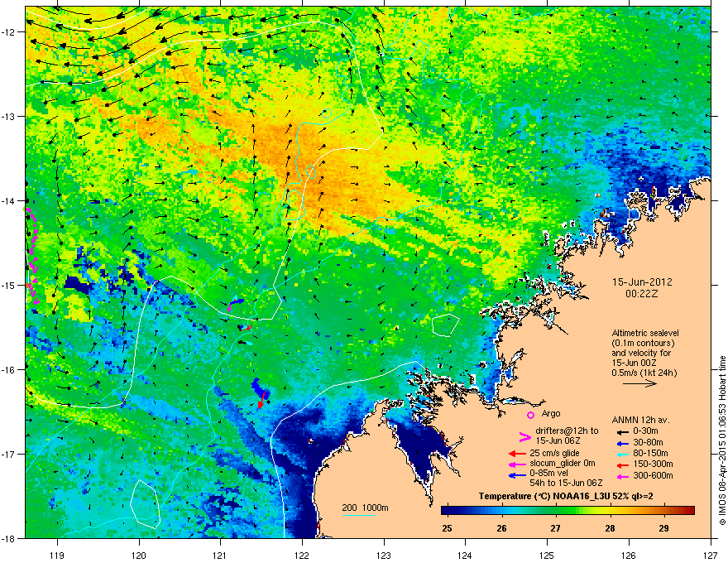Click the 'slocum_glider 0m' legend label
Image resolution: width=728 pixels, height=563 pixels.
tap(563, 463)
